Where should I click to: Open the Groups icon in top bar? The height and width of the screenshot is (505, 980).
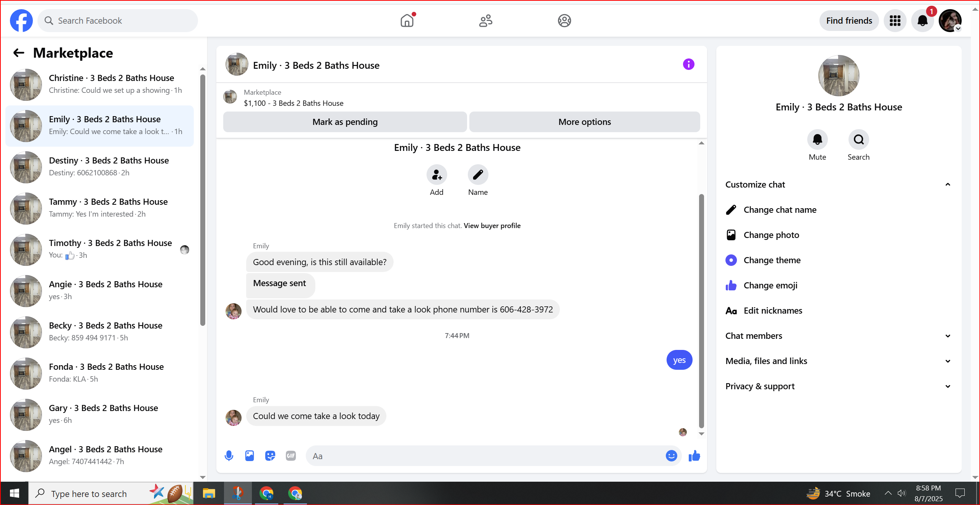tap(564, 21)
